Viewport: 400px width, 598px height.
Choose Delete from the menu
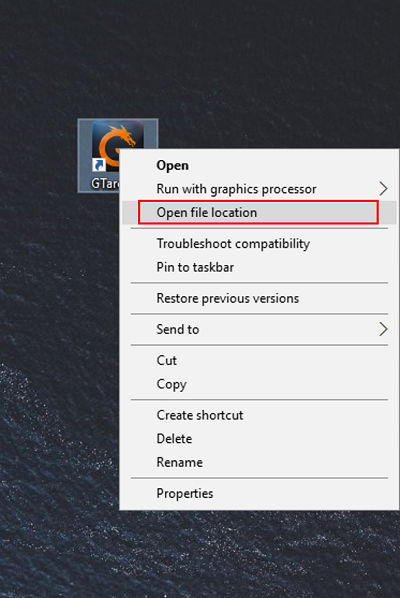(174, 439)
